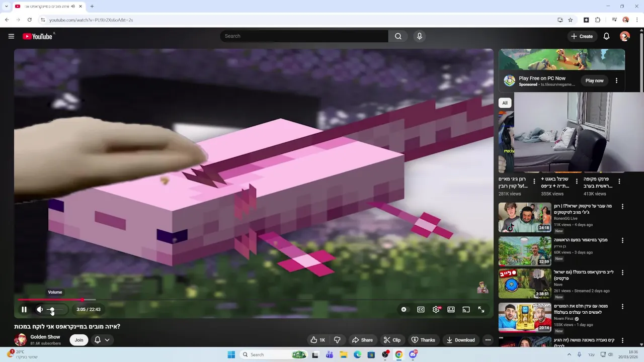Open video thumbnail with 32:59 duration
Viewport: 644px width, 362px height.
[525, 251]
